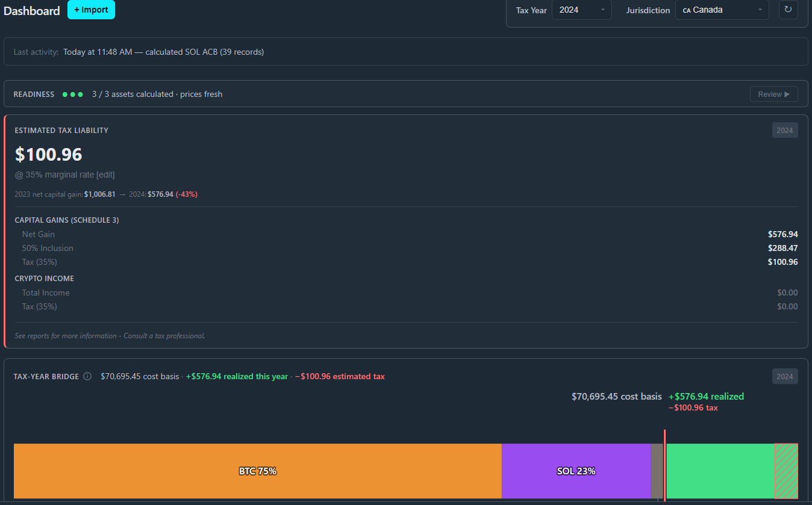This screenshot has width=812, height=505.
Task: Click the Review button in Readiness
Action: [x=773, y=94]
